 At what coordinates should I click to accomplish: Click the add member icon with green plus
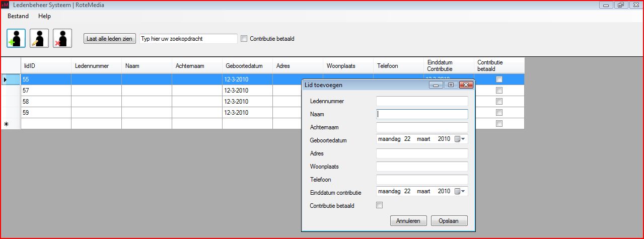pyautogui.click(x=16, y=38)
